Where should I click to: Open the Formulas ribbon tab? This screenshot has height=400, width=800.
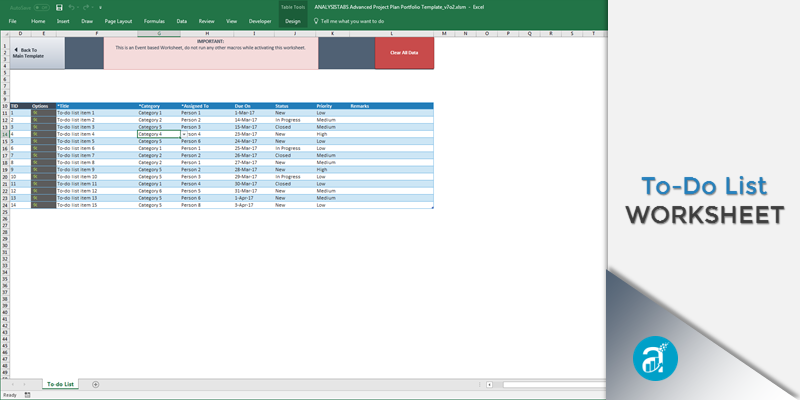pyautogui.click(x=154, y=20)
